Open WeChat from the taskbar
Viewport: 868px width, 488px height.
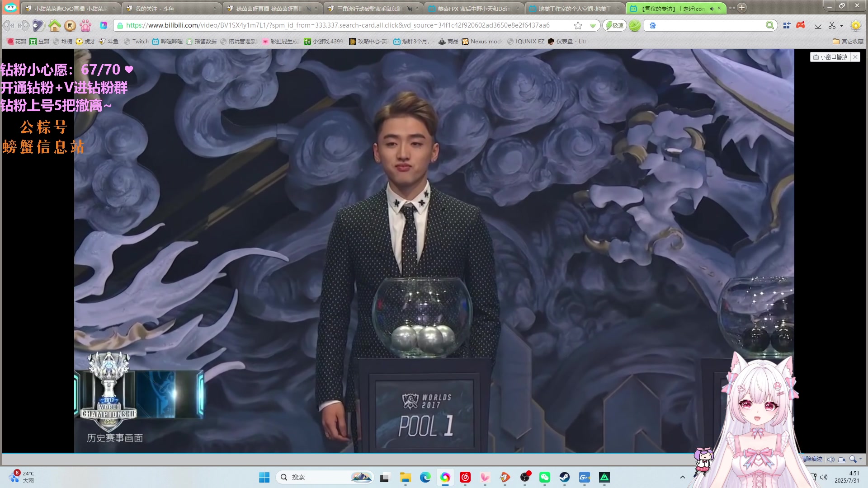pos(545,477)
